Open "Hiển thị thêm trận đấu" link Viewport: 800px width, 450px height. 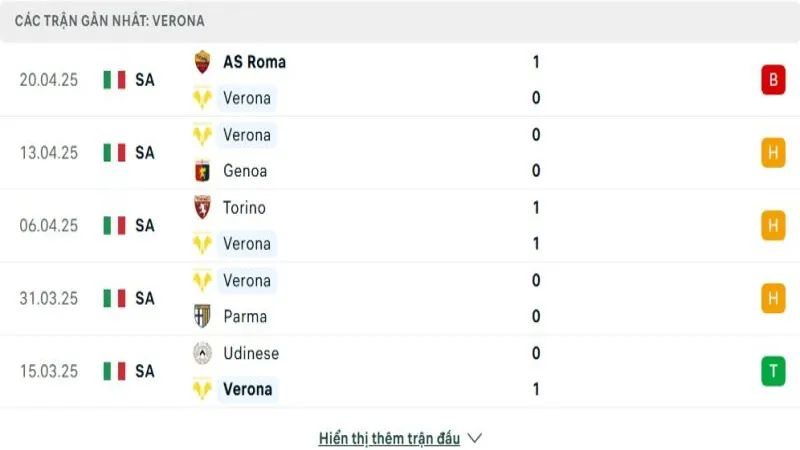click(x=389, y=438)
